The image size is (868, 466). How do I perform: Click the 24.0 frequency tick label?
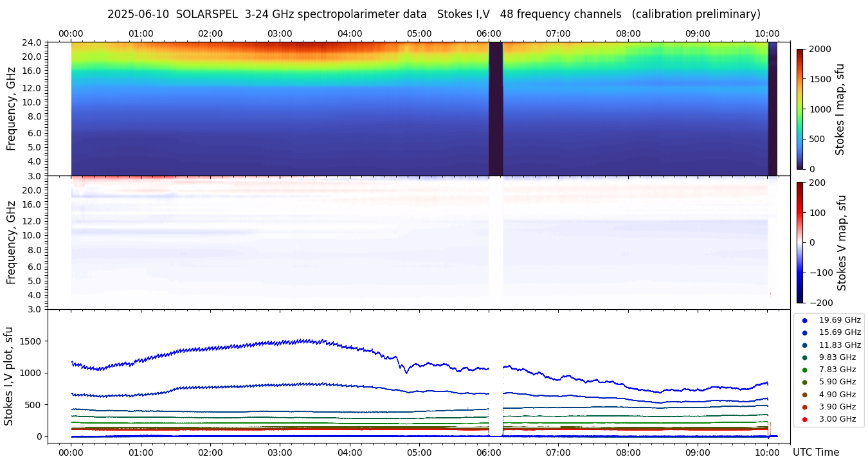[33, 43]
